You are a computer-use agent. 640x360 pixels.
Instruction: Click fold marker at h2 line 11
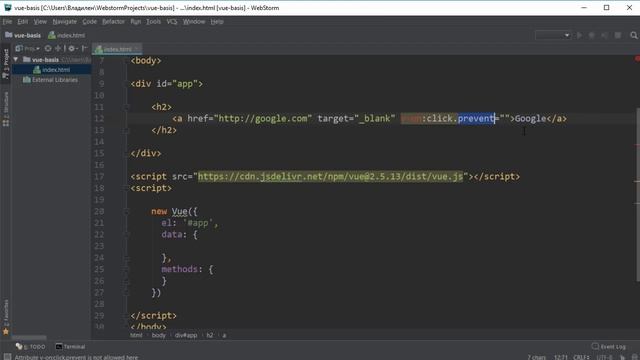pyautogui.click(x=126, y=107)
